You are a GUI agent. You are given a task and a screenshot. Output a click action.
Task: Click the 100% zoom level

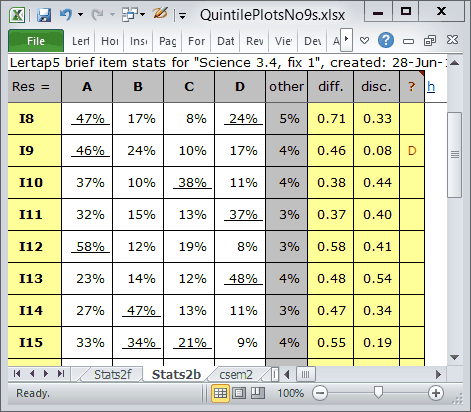click(291, 393)
